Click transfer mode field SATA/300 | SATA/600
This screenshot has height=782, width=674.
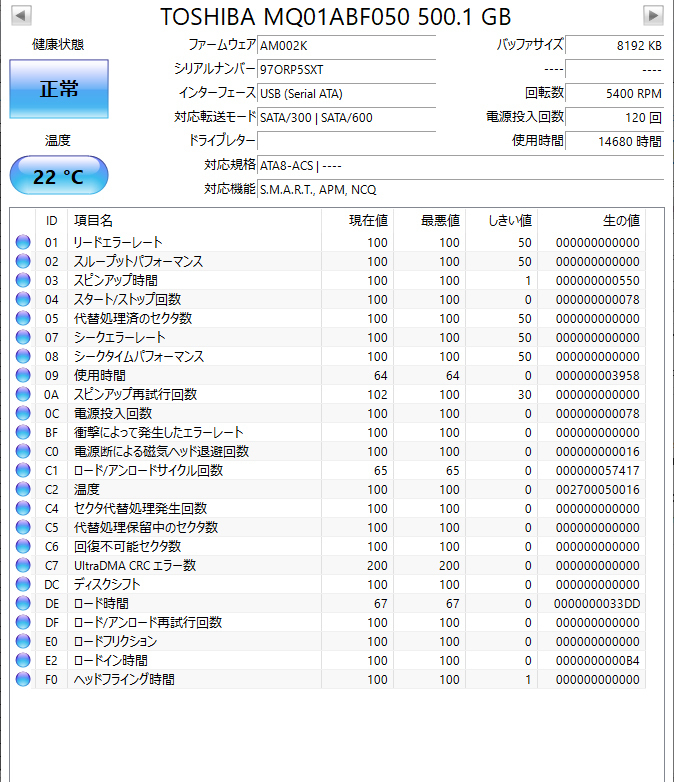(347, 117)
